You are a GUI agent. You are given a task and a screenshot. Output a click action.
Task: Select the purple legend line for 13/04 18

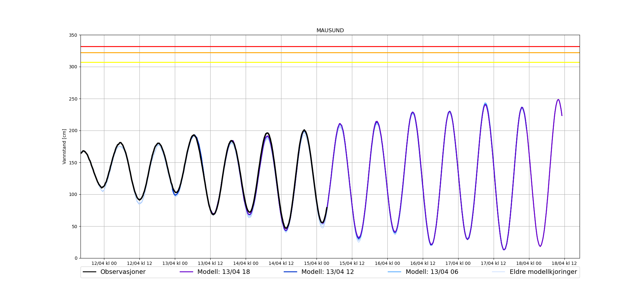tap(186, 272)
